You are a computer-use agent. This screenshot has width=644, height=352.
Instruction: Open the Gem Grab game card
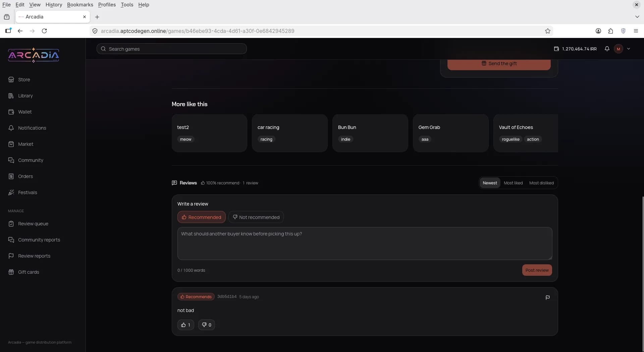click(x=451, y=133)
